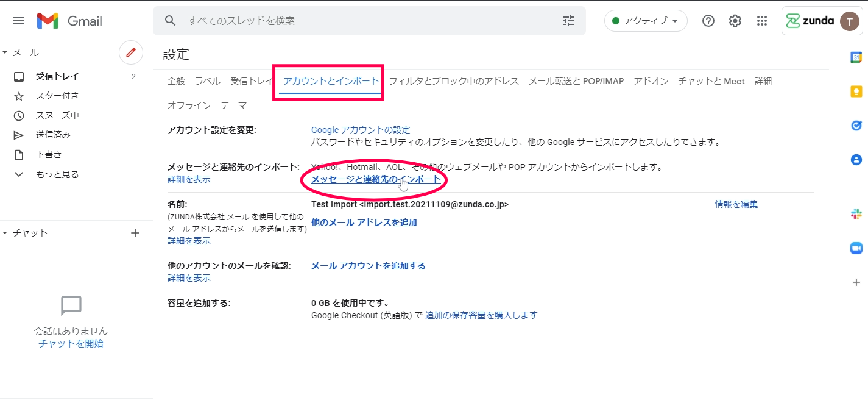Start a new chat with plus icon

[x=135, y=233]
